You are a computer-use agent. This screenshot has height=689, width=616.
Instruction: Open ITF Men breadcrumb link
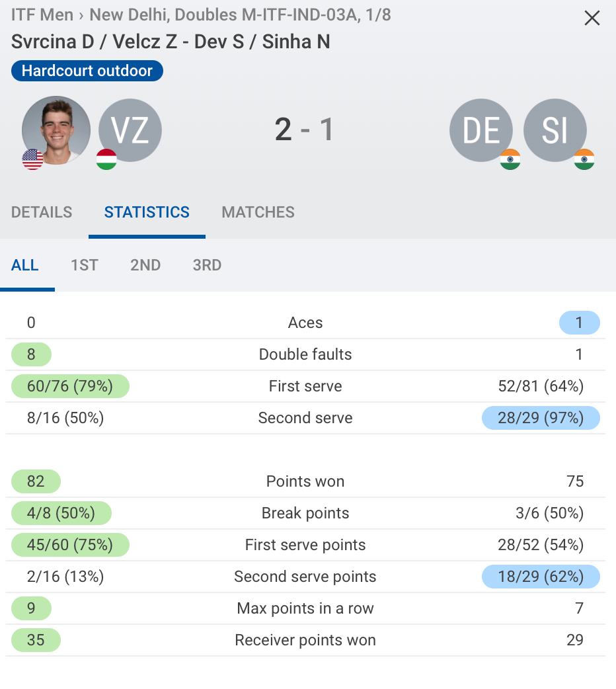pos(42,15)
